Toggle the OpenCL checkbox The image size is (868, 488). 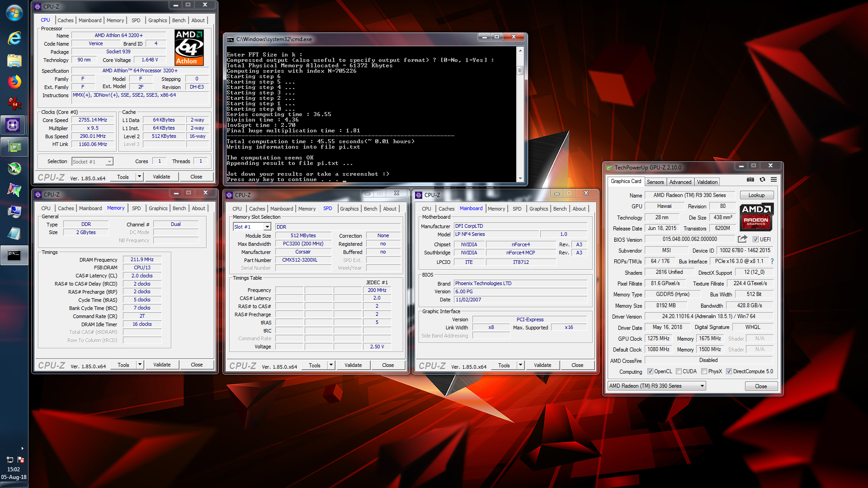[650, 371]
